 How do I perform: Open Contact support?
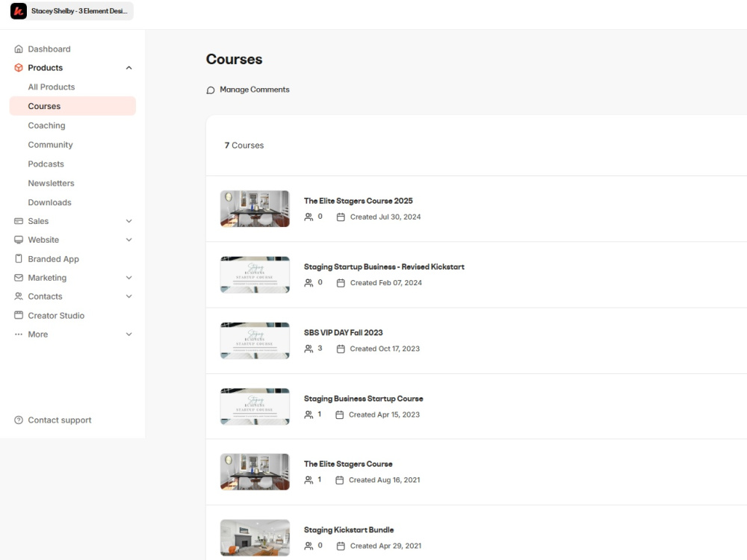pyautogui.click(x=60, y=420)
